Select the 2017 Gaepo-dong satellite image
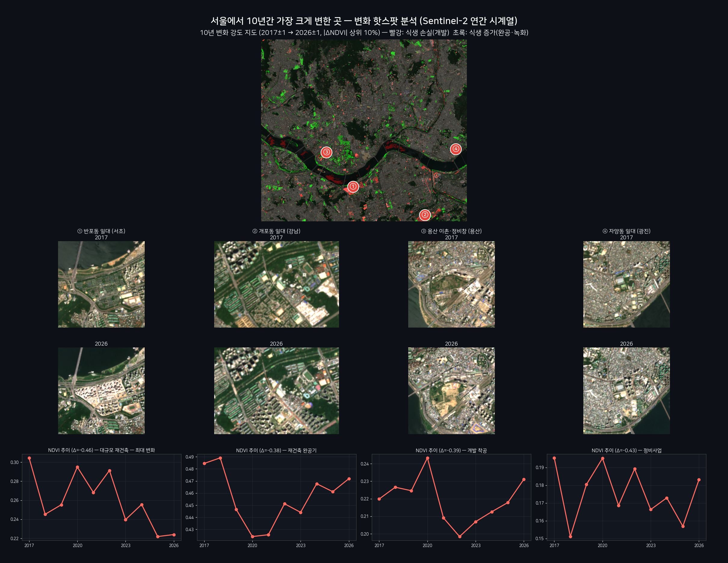The width and height of the screenshot is (728, 563). (276, 284)
